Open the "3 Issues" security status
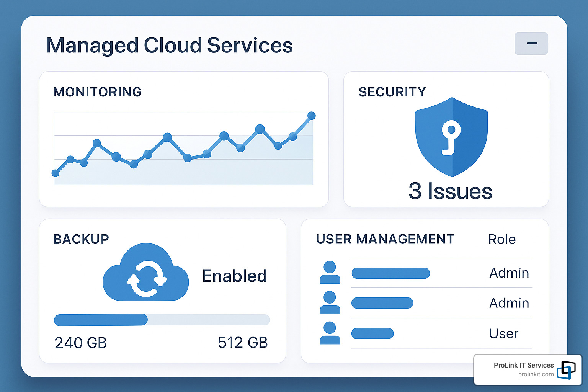The height and width of the screenshot is (392, 588). coord(450,191)
